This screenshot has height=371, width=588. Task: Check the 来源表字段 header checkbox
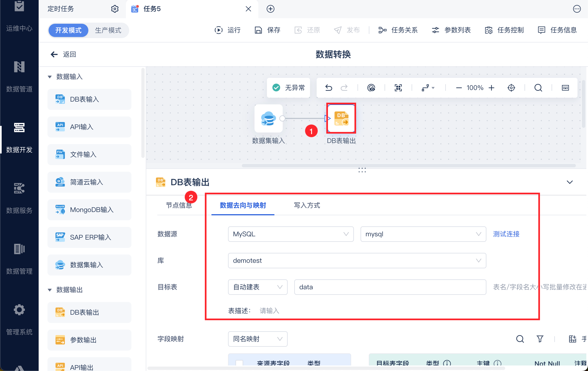pos(239,363)
